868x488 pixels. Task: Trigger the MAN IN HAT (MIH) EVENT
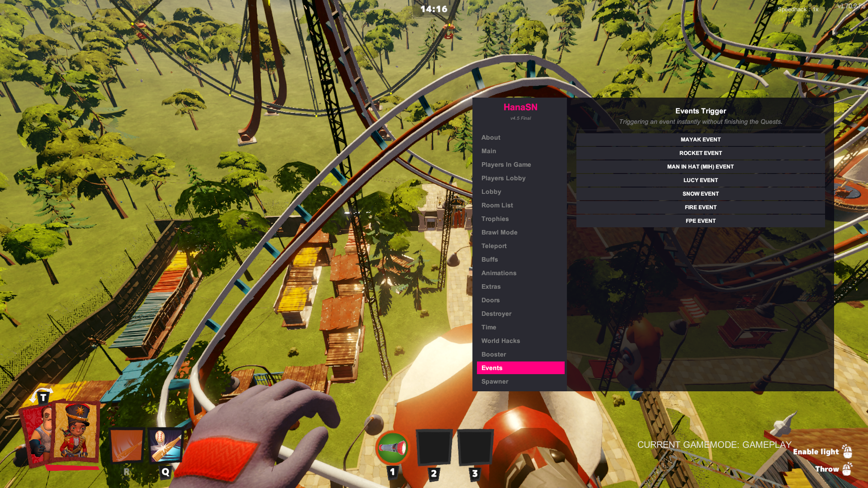(x=700, y=167)
